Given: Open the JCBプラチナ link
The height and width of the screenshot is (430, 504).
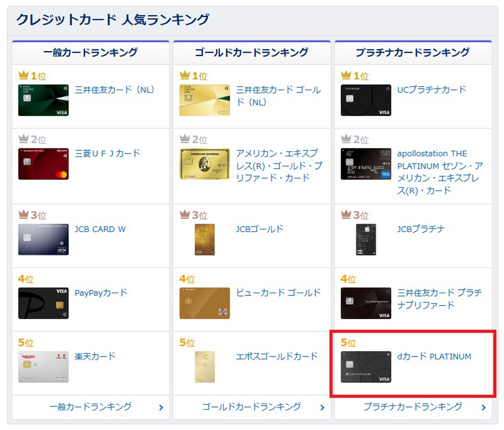Looking at the screenshot, I should pos(421,229).
